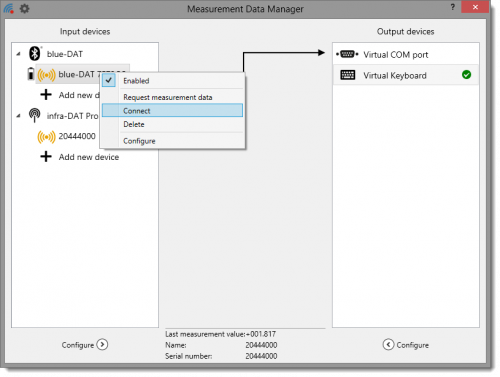Select Virtual COM port output device
Viewport: 500px width, 377px height.
click(406, 54)
